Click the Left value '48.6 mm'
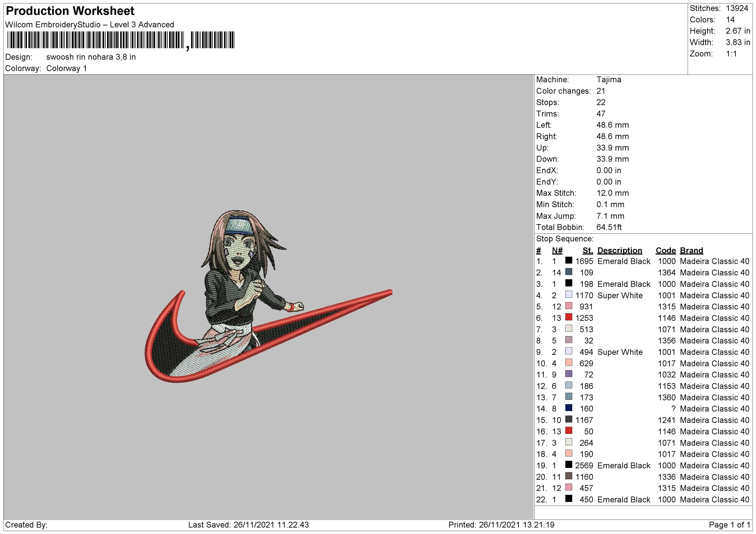756x534 pixels. (x=613, y=125)
